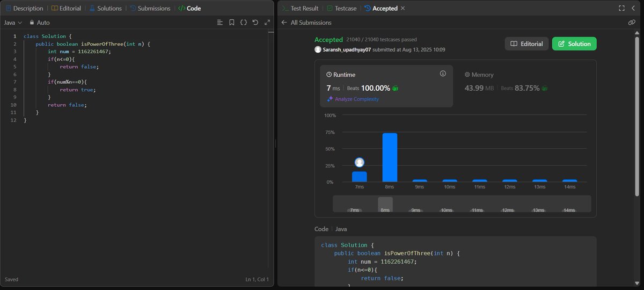644x290 pixels.
Task: Copy submission link with the chain icon
Action: click(632, 23)
